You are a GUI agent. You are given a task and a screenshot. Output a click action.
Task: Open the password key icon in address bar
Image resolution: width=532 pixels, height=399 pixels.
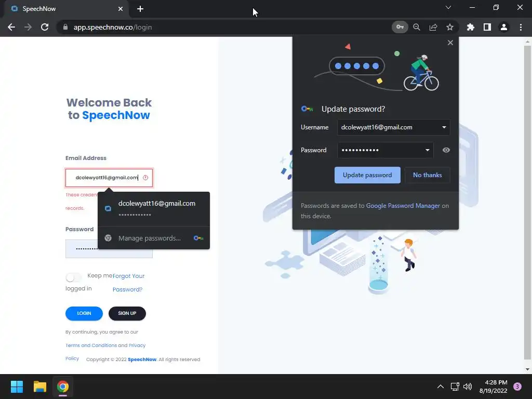click(400, 27)
